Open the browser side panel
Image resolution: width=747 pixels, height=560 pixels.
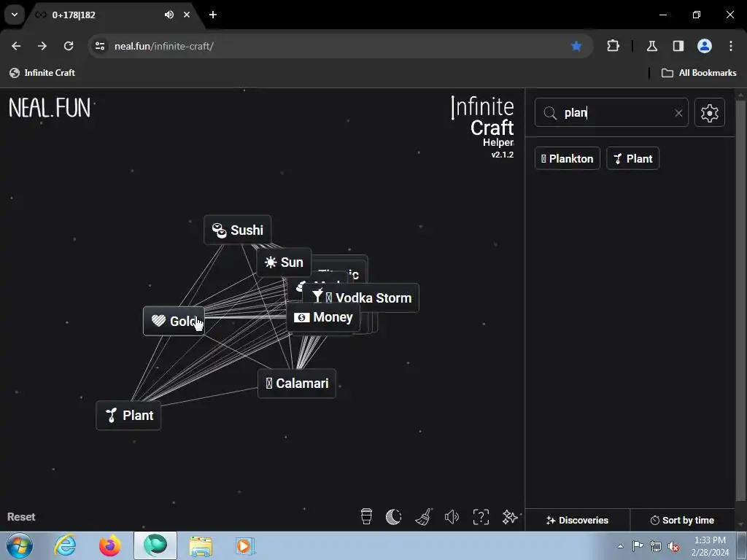678,46
